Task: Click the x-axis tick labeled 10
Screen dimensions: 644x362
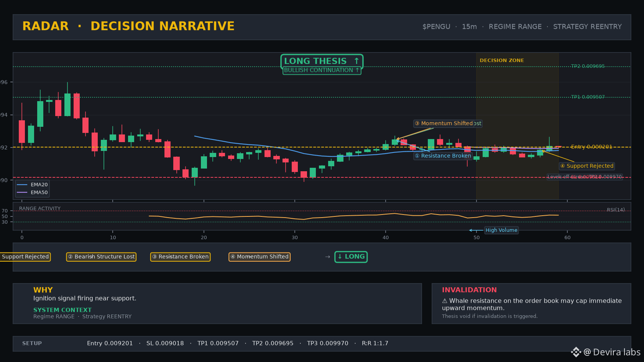Action: [113, 238]
